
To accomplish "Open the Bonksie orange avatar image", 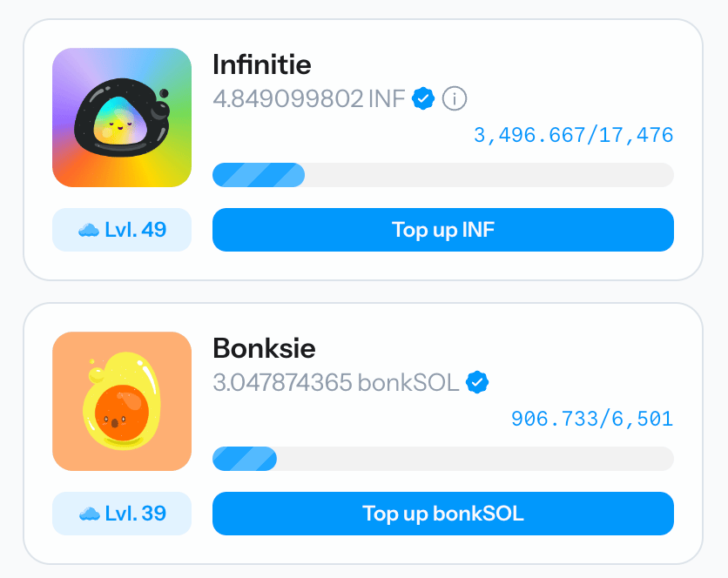I will click(x=122, y=401).
